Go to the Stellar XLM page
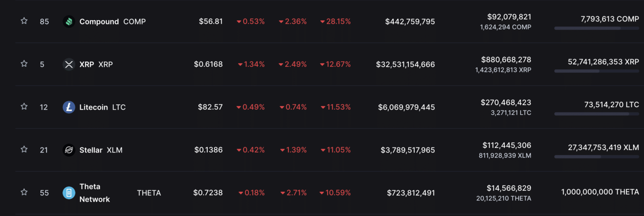 tap(91, 150)
